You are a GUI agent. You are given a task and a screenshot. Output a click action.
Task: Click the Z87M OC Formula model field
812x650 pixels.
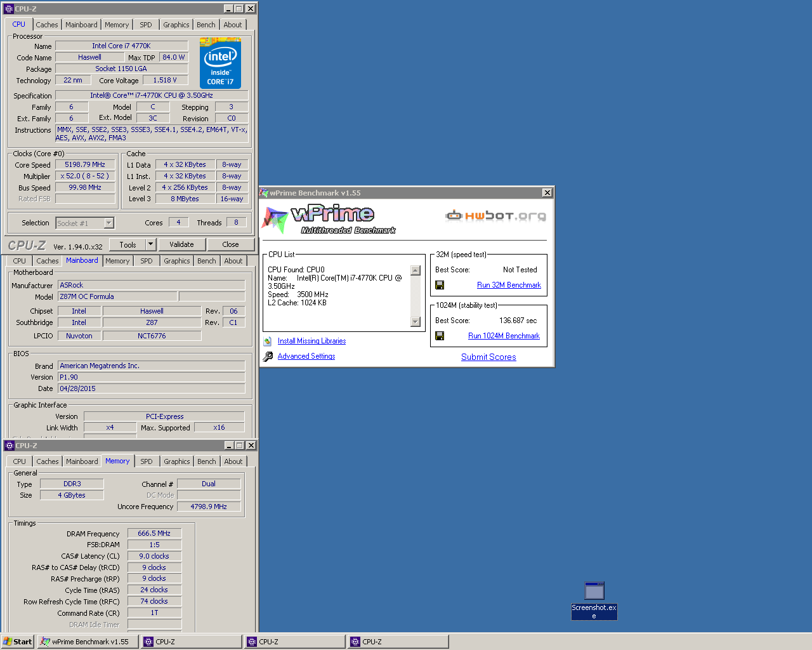coord(117,296)
